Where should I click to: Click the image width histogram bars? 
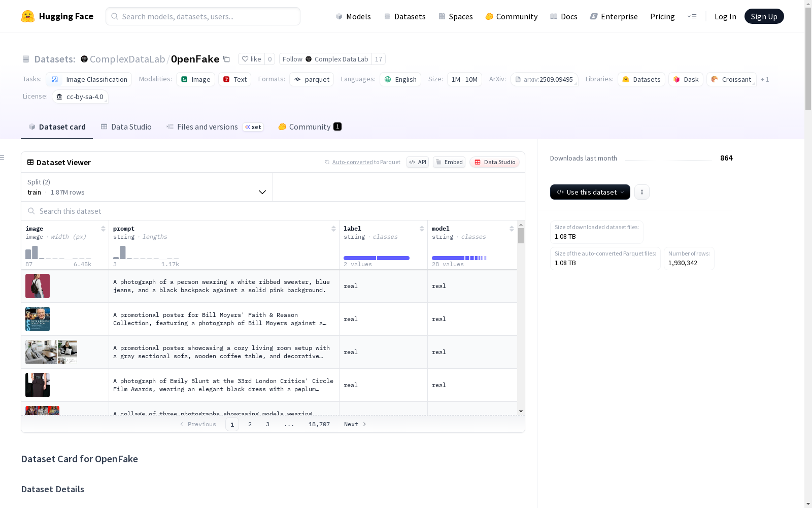pos(58,252)
